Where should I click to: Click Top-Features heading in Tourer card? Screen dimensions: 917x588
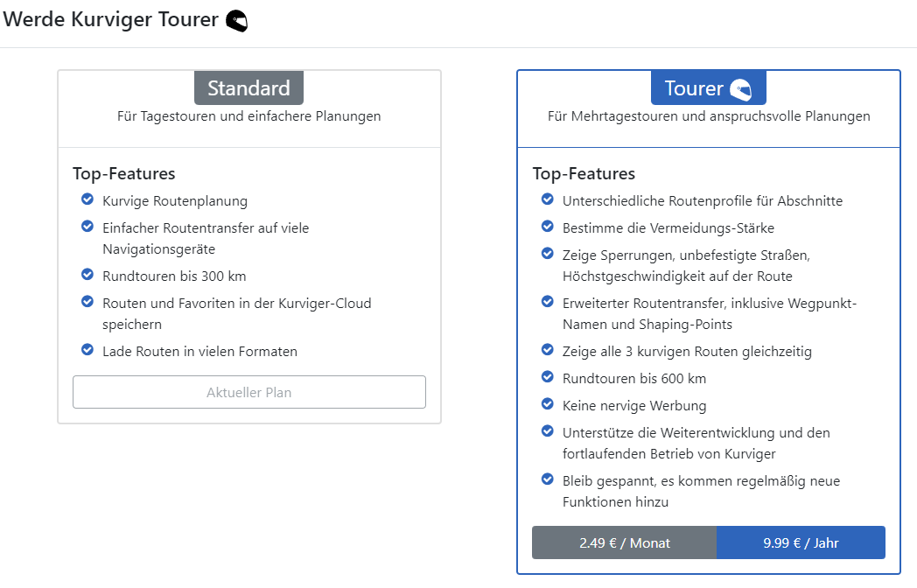tap(584, 173)
